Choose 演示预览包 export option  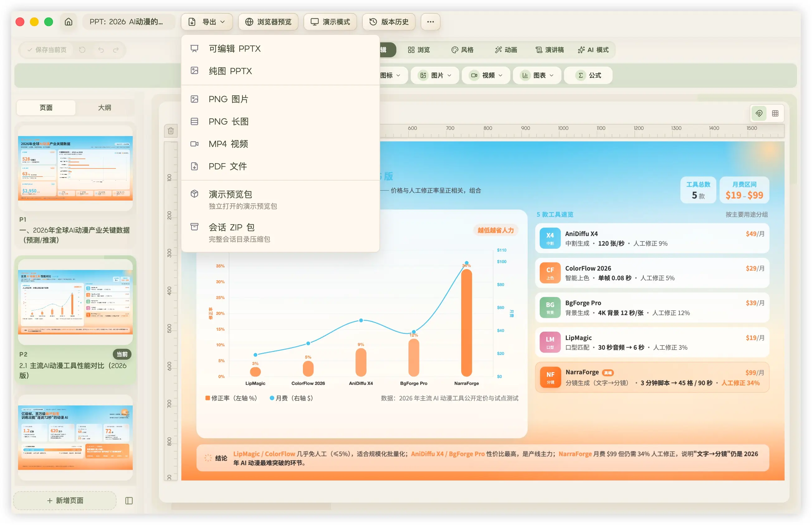click(280, 200)
